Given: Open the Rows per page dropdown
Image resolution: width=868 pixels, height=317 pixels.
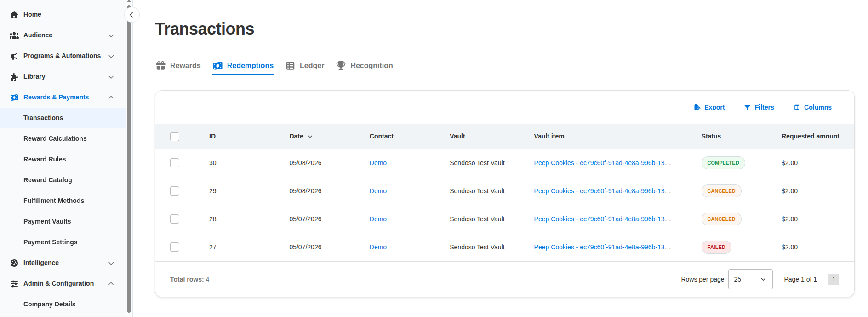Looking at the screenshot, I should [x=750, y=279].
